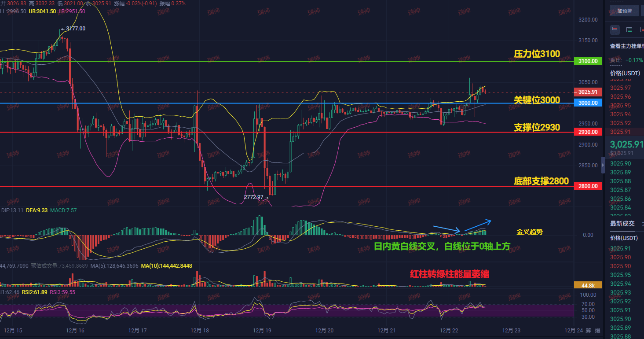Select the 3177.00 high price marker

pos(73,29)
